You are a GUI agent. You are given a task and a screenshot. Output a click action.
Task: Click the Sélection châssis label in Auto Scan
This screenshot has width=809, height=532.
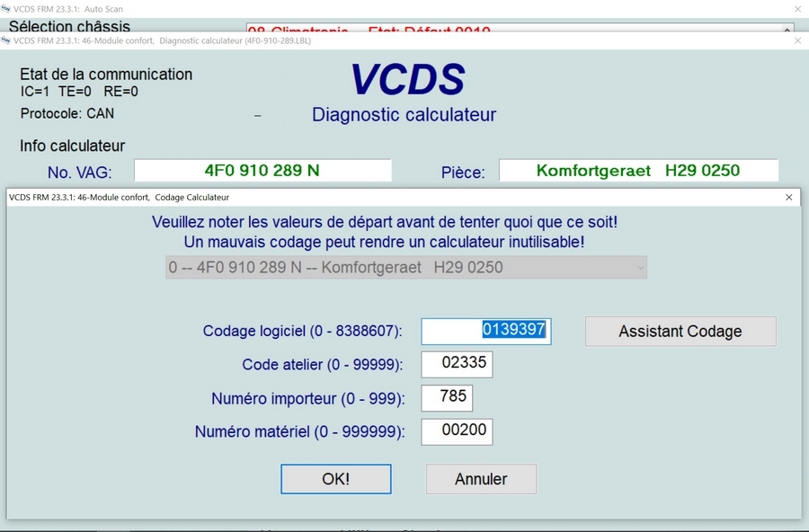click(69, 26)
